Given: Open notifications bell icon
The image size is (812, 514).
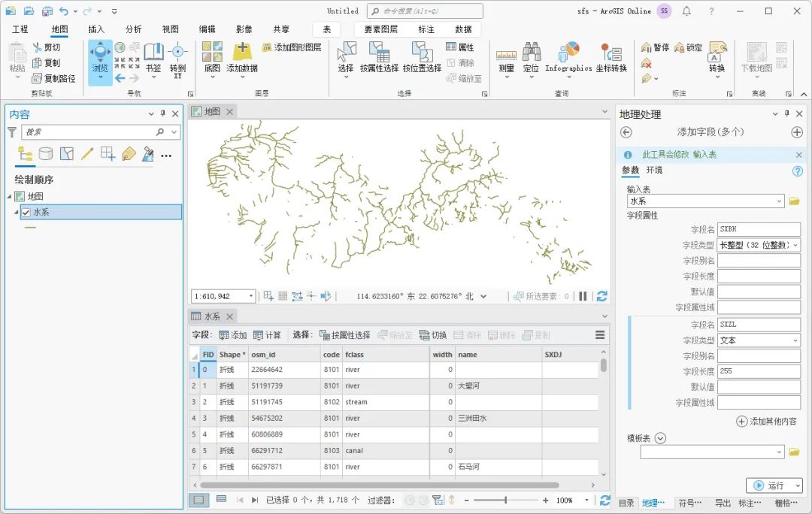Looking at the screenshot, I should click(686, 11).
